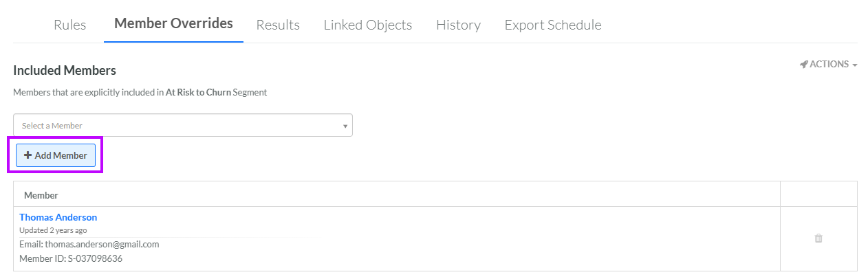This screenshot has width=868, height=279.
Task: Switch to the Rules tab
Action: coord(69,25)
